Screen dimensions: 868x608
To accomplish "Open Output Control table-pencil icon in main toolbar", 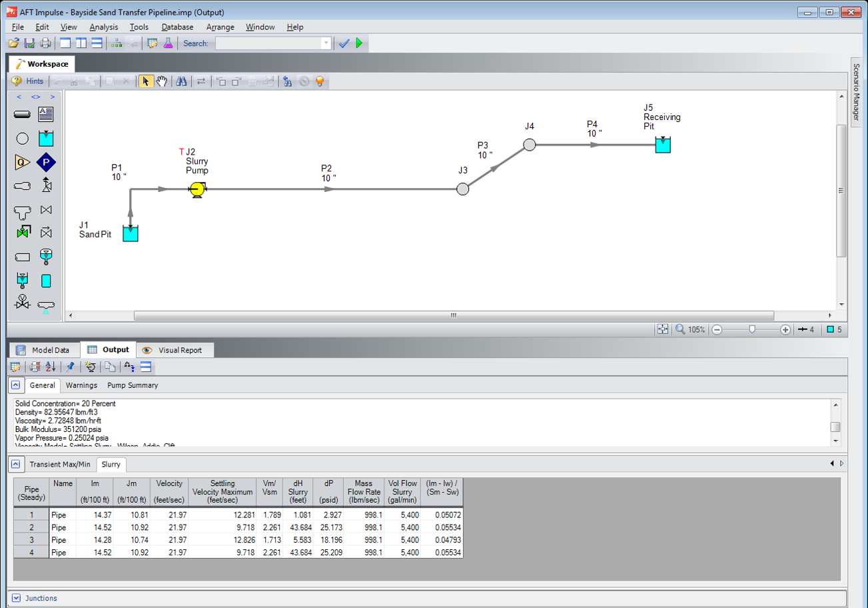I will pos(152,43).
